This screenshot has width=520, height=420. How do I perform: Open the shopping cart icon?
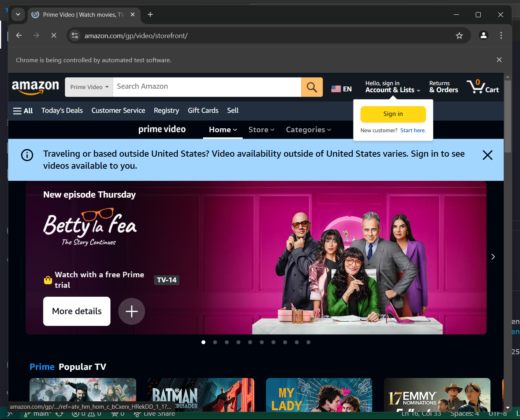[x=482, y=87]
